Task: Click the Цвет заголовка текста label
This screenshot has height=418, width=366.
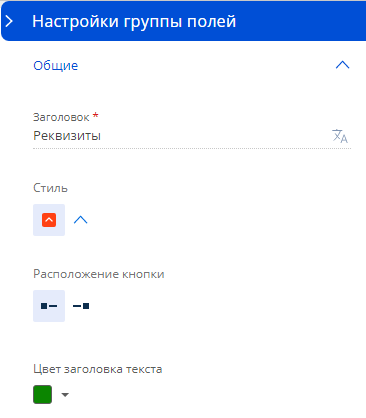Action: click(98, 369)
